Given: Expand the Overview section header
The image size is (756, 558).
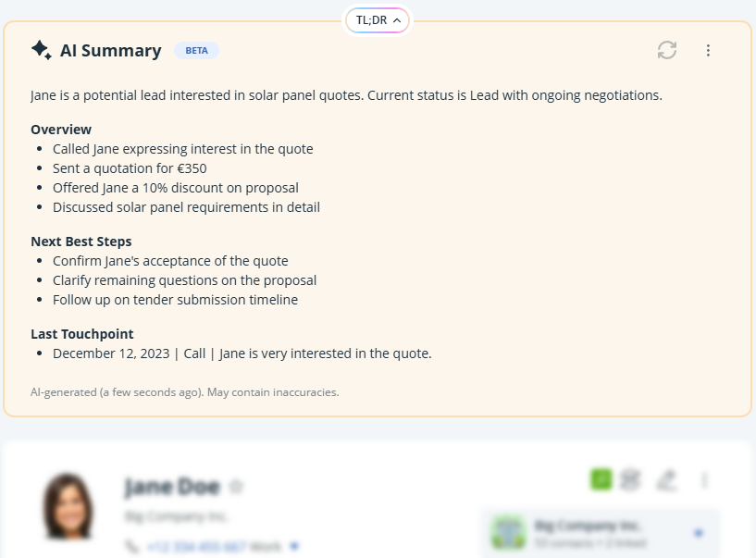Looking at the screenshot, I should [61, 130].
